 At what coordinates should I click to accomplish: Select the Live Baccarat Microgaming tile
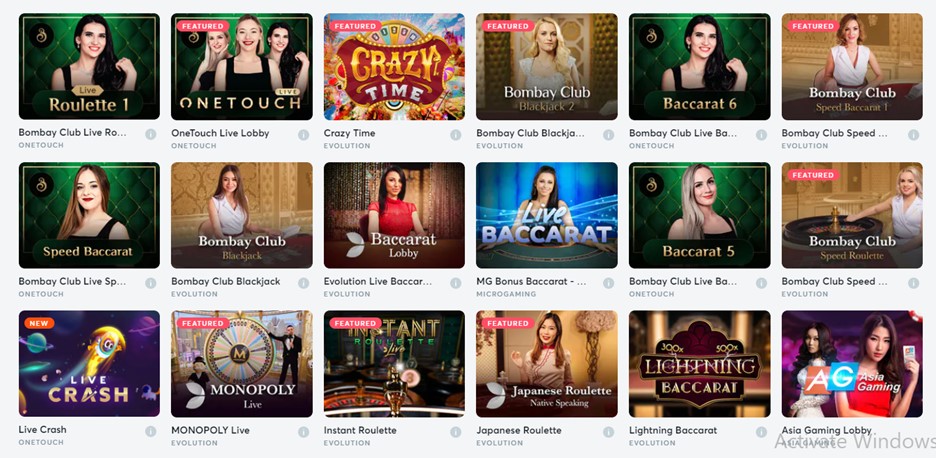(x=547, y=215)
